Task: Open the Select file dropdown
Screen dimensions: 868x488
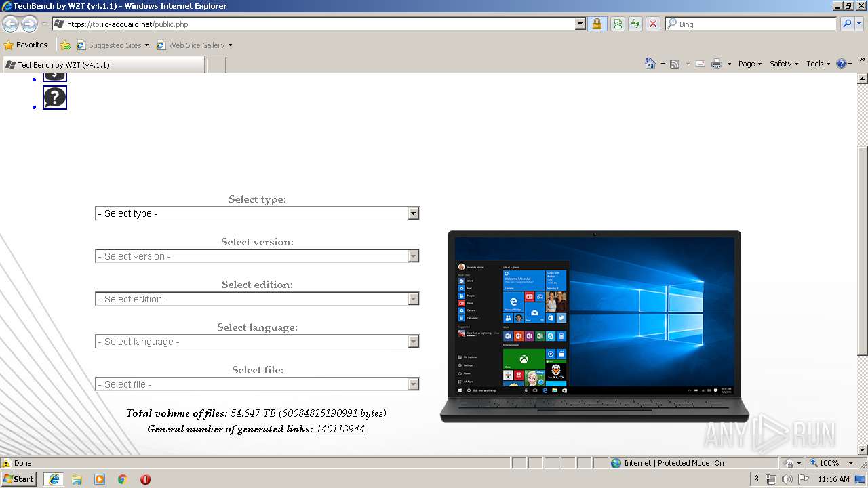Action: click(x=257, y=384)
